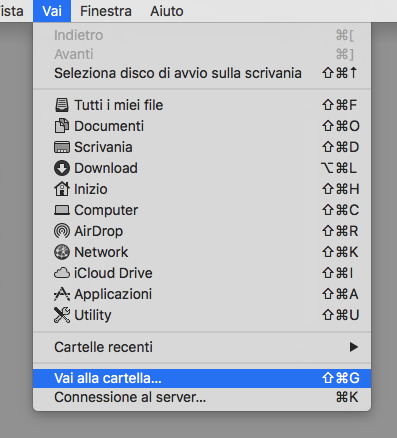Click the Scrivania desktop icon
The width and height of the screenshot is (397, 438).
point(62,147)
